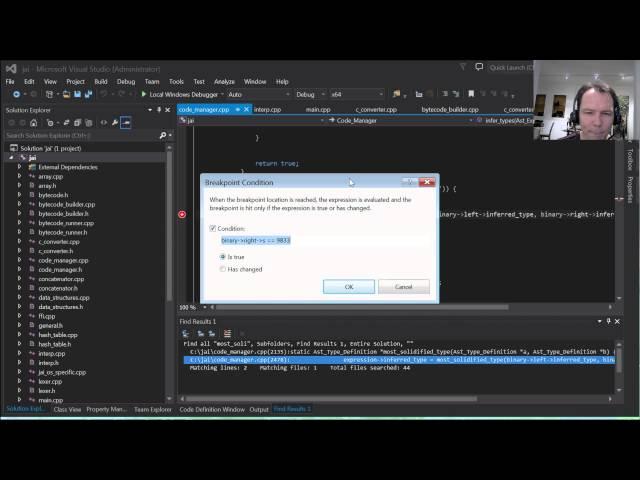
Task: Click the highlighted code_manager.cpp(2478) result line
Action: click(x=399, y=360)
